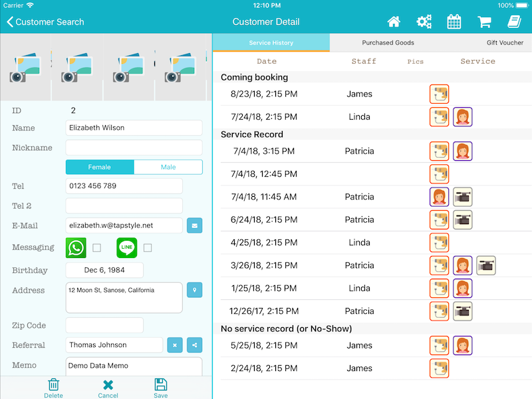Image resolution: width=532 pixels, height=399 pixels.
Task: Tap the LINE messenger icon
Action: (127, 247)
